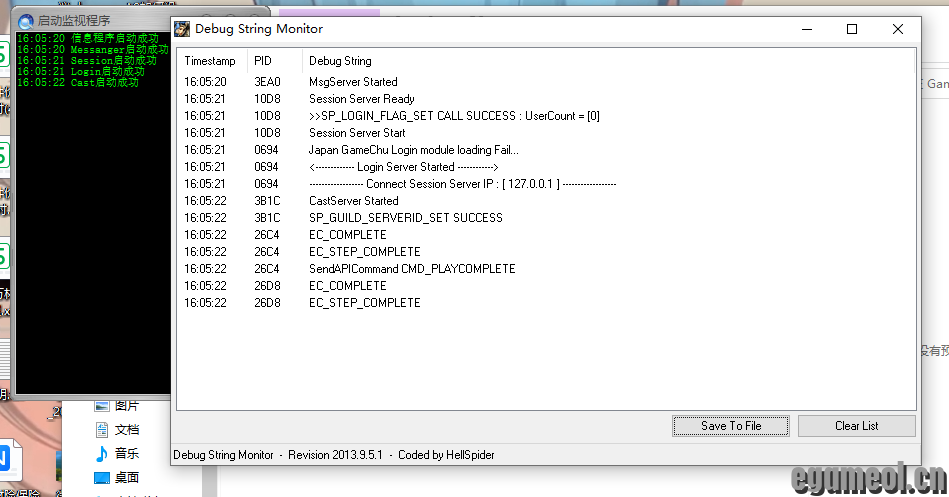Click the Save To File button
Screen dimensions: 949x497
731,426
